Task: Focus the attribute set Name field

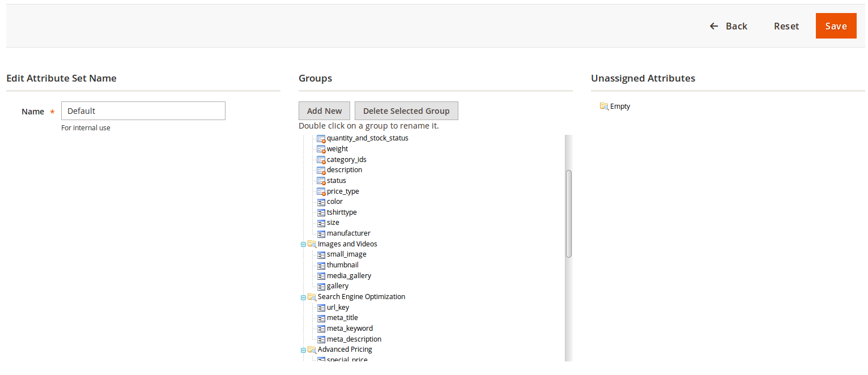Action: [x=143, y=111]
